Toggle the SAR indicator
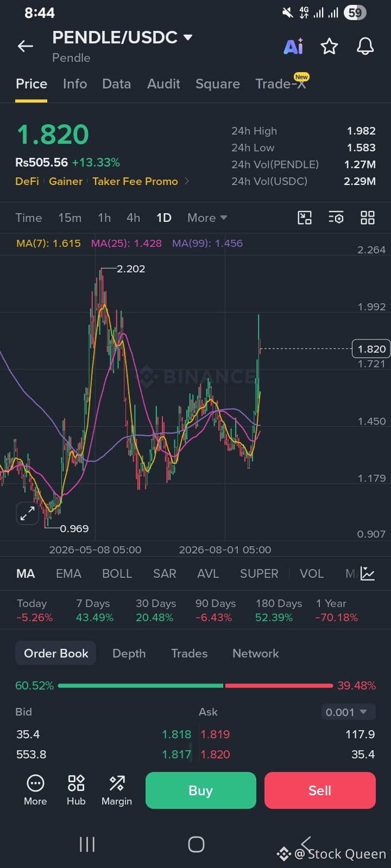The width and height of the screenshot is (391, 868). (165, 573)
